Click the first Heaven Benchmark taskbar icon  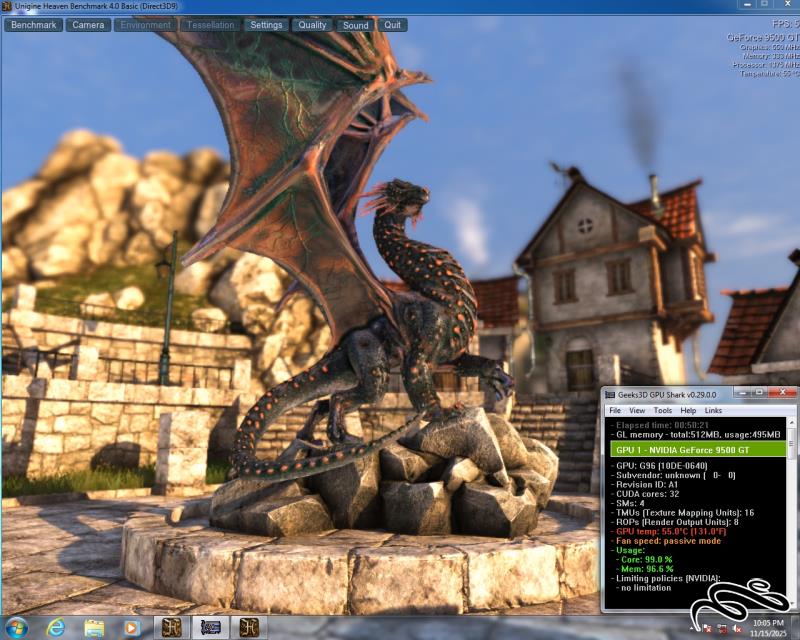point(173,627)
